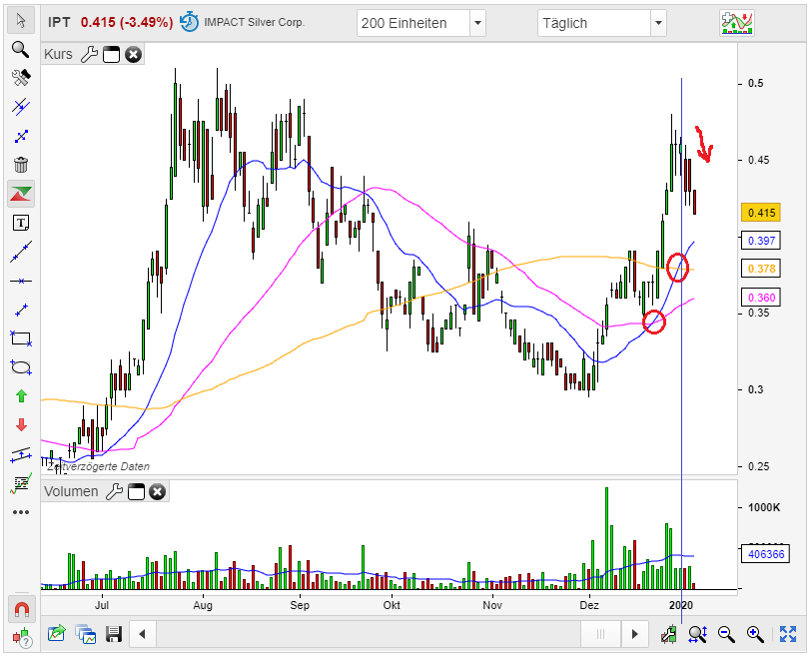Click the IPT ticker symbol
Screen dimensions: 812x658
click(x=59, y=22)
